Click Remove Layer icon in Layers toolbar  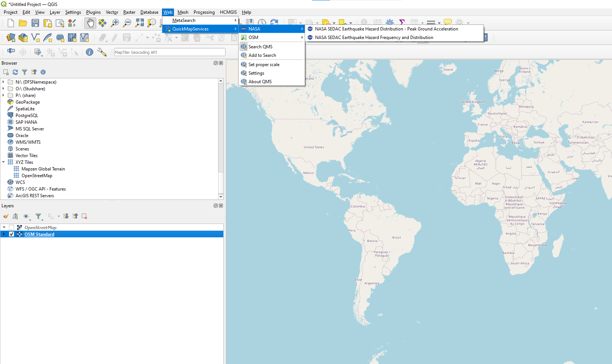84,216
